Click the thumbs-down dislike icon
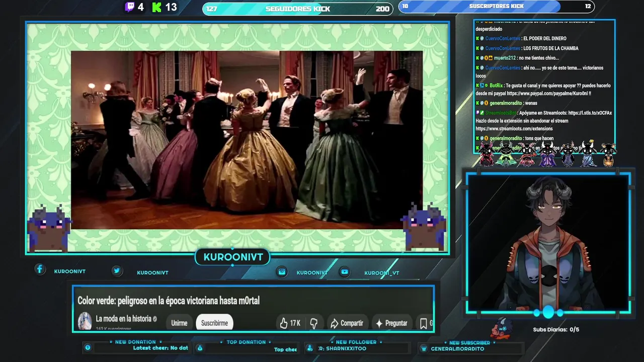 (x=314, y=323)
